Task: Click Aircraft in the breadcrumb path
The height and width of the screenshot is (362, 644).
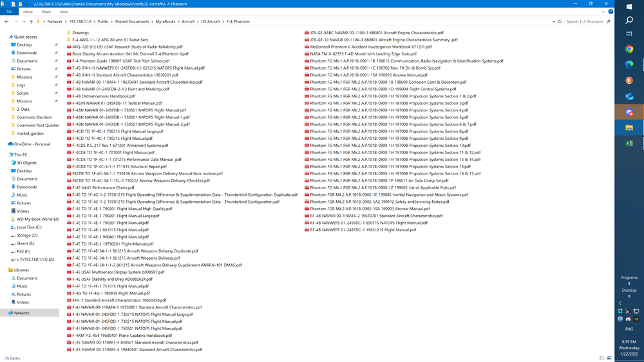Action: click(x=188, y=22)
